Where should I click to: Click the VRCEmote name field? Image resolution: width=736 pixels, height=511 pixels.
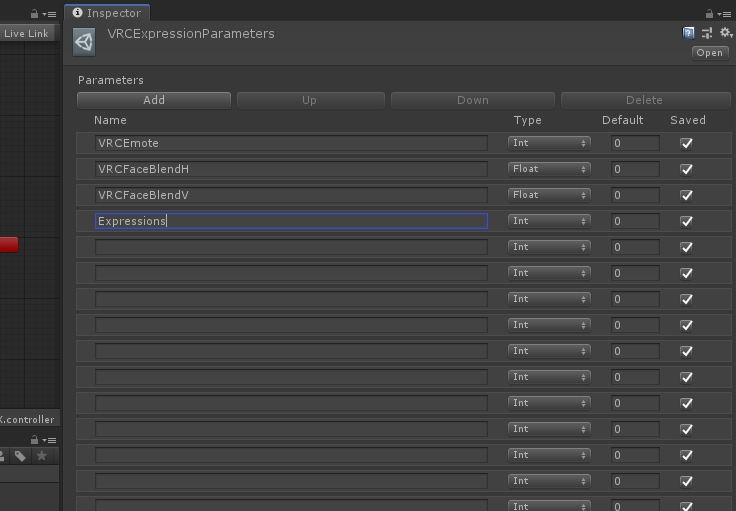pos(291,143)
